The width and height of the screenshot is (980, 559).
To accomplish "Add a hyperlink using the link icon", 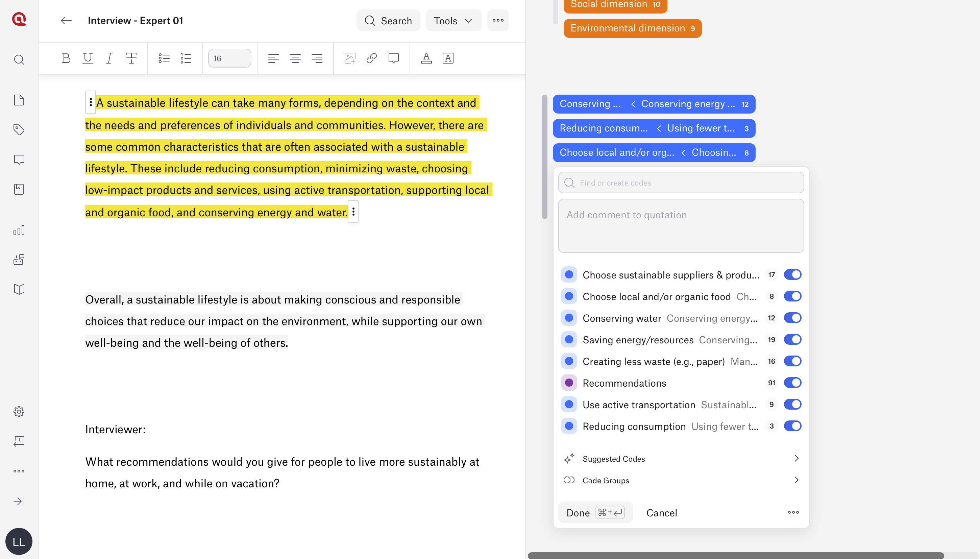I will 372,58.
